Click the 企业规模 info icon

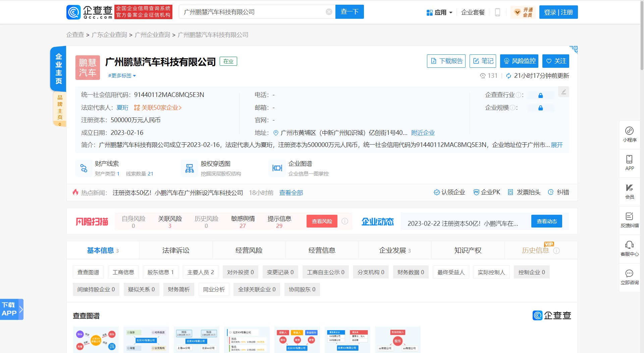(513, 108)
